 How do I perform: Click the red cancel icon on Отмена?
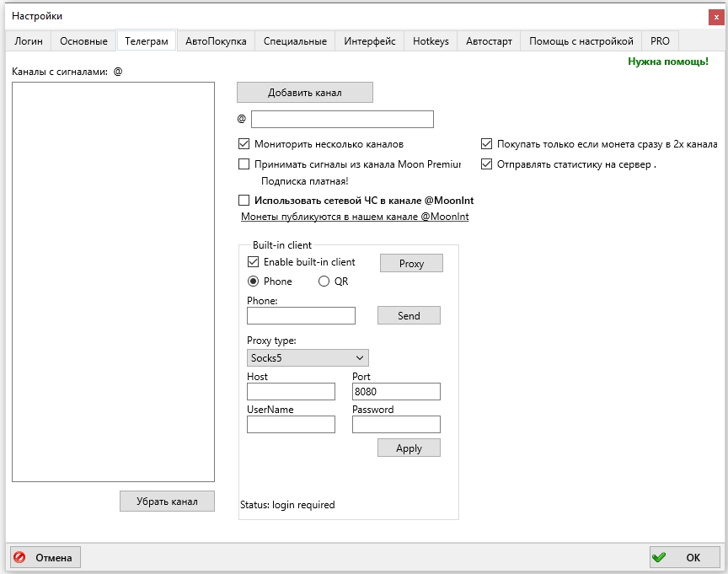tap(19, 557)
